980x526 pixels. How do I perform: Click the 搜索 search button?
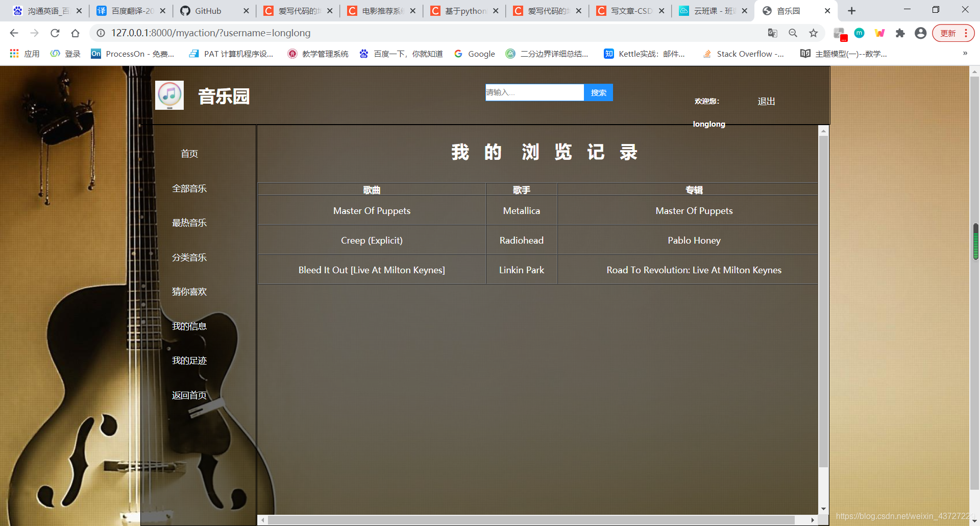coord(598,92)
